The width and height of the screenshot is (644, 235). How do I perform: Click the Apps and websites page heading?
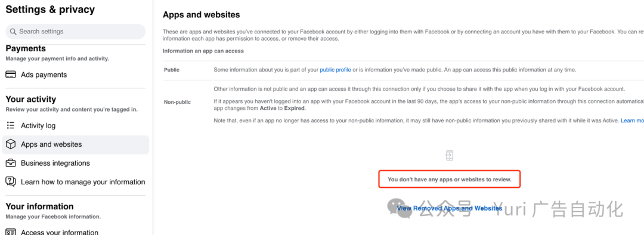point(202,15)
